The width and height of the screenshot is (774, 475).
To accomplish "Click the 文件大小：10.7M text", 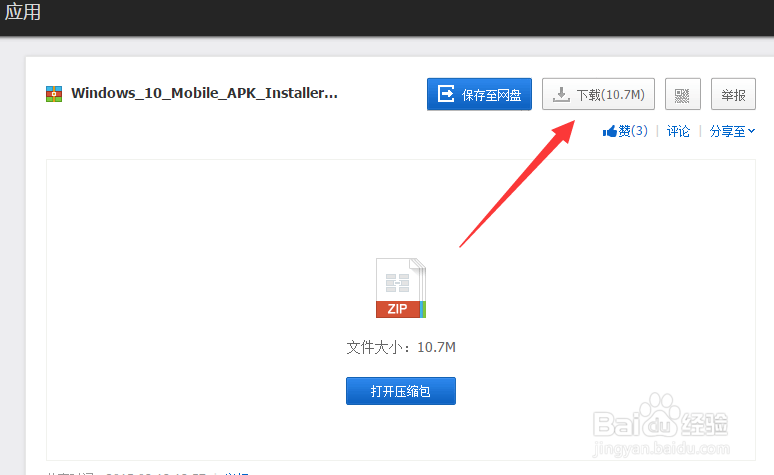I will pyautogui.click(x=401, y=347).
